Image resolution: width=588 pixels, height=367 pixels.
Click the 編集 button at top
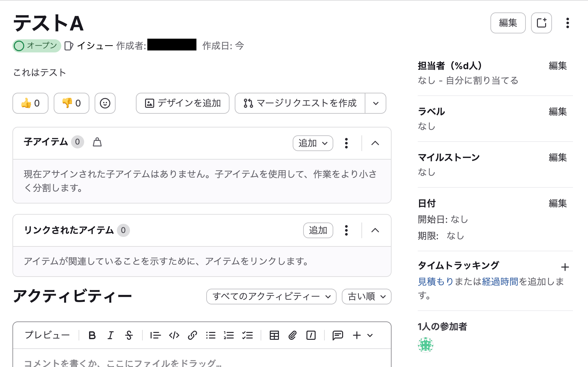point(508,23)
